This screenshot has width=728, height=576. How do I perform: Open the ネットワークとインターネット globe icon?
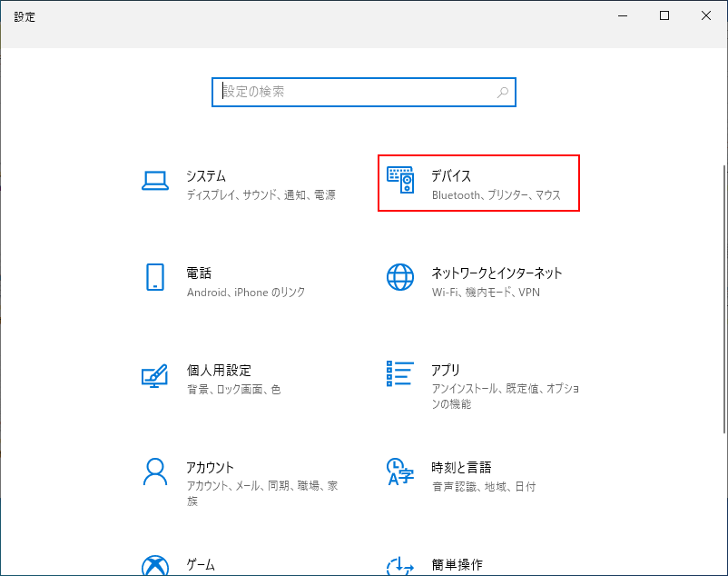click(x=400, y=277)
